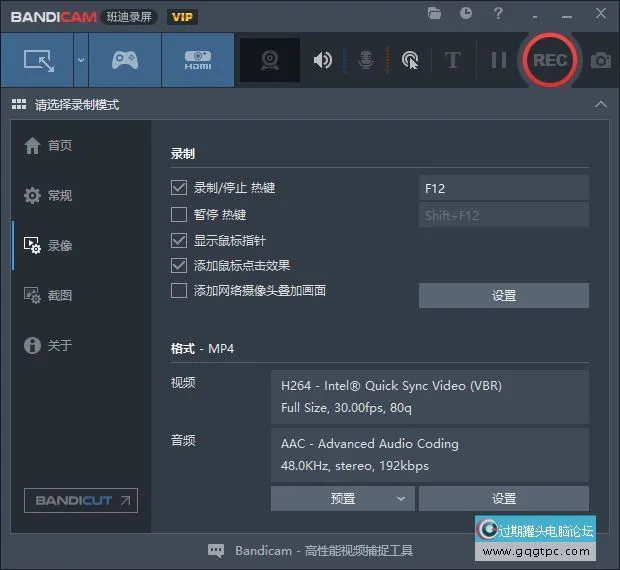Viewport: 620px width, 570px height.
Task: Open the BANDICUT link
Action: 81,500
